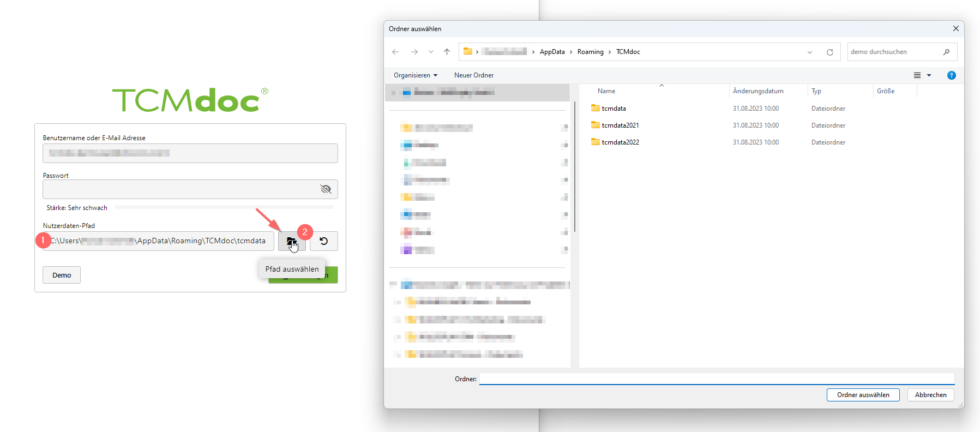
Task: Select AppData in the breadcrumb path
Action: [552, 52]
